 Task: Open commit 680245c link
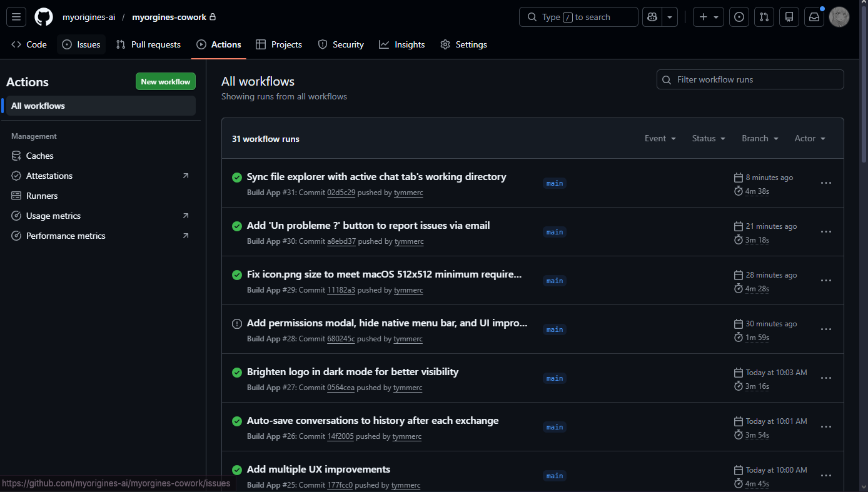tap(341, 339)
